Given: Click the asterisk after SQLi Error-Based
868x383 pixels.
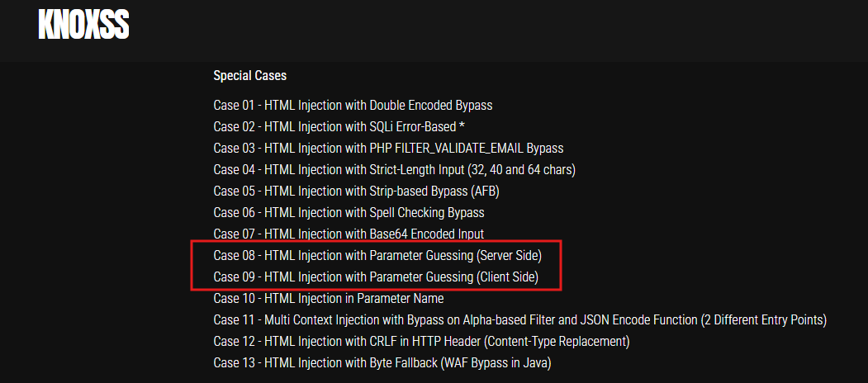Looking at the screenshot, I should [462, 127].
